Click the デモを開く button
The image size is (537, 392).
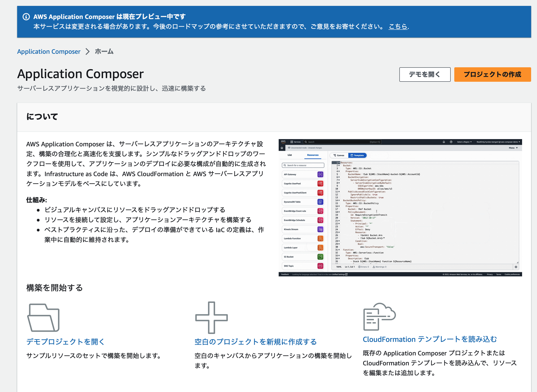coord(425,75)
